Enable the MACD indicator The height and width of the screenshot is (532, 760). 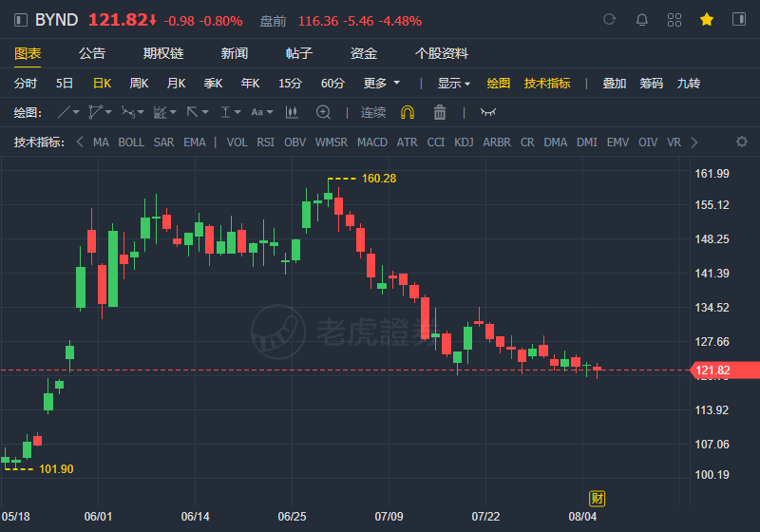[372, 142]
